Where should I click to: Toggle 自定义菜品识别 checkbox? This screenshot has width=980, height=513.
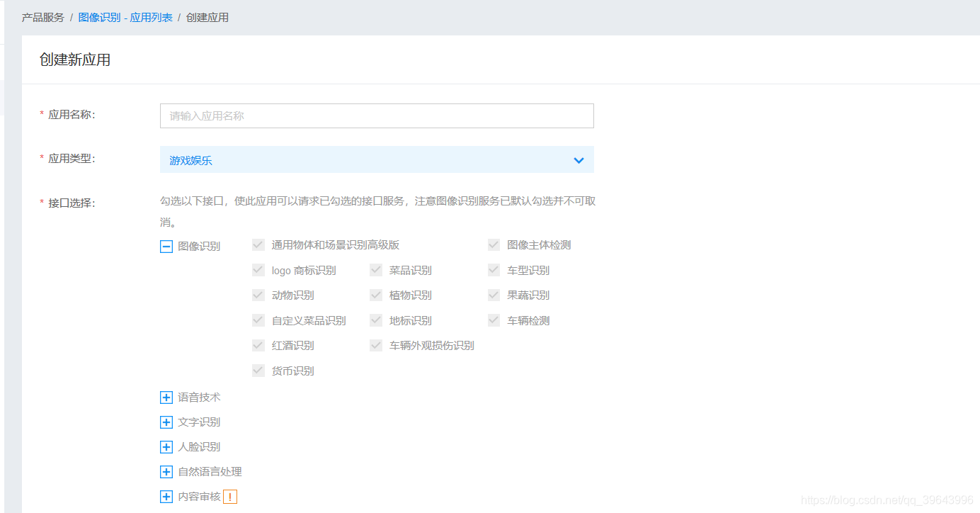(258, 320)
